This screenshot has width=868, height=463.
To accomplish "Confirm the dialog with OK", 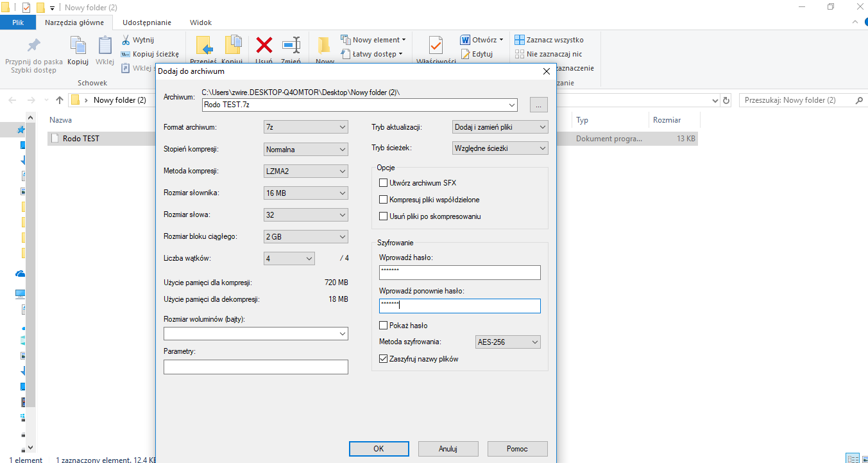I will click(x=379, y=448).
